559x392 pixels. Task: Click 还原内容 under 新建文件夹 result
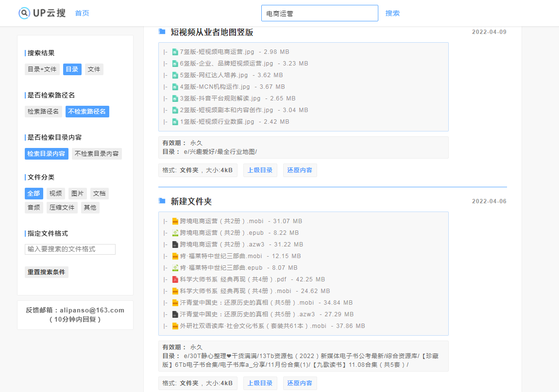tap(300, 383)
